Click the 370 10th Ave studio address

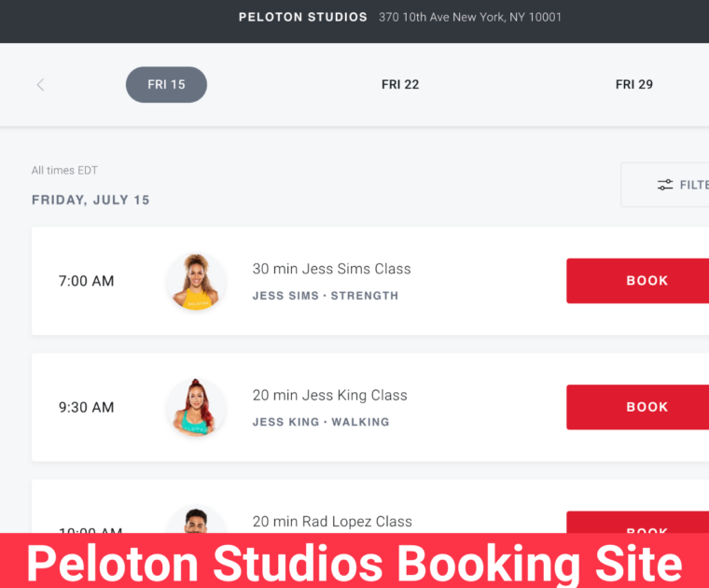470,17
